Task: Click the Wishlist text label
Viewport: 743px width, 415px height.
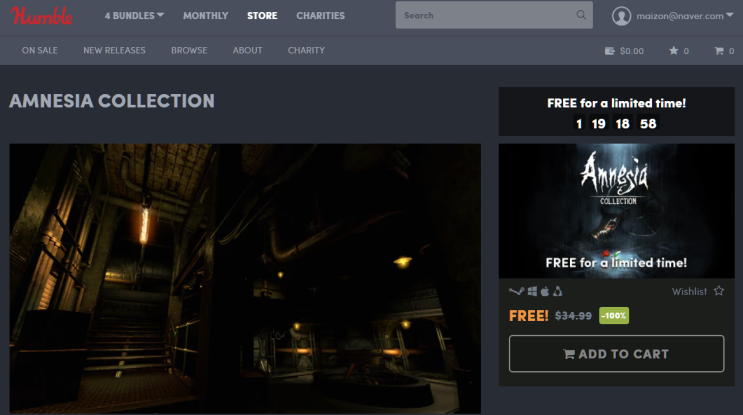Action: pyautogui.click(x=689, y=291)
